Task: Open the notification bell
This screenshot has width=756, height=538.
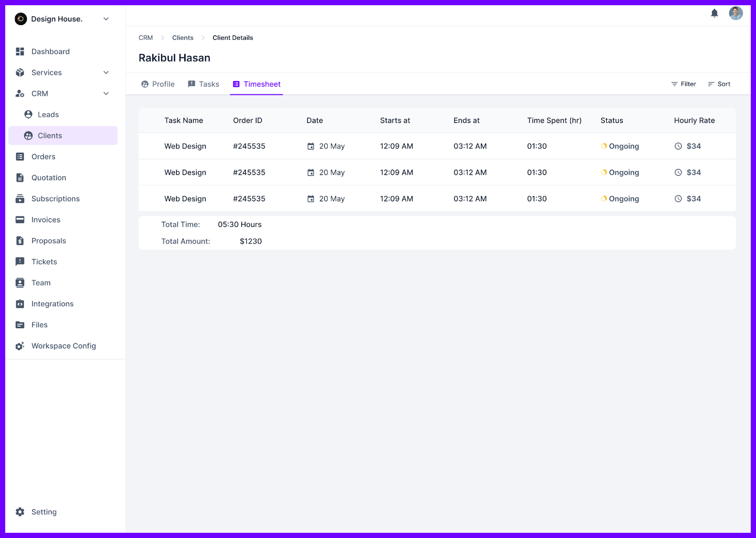Action: [714, 13]
